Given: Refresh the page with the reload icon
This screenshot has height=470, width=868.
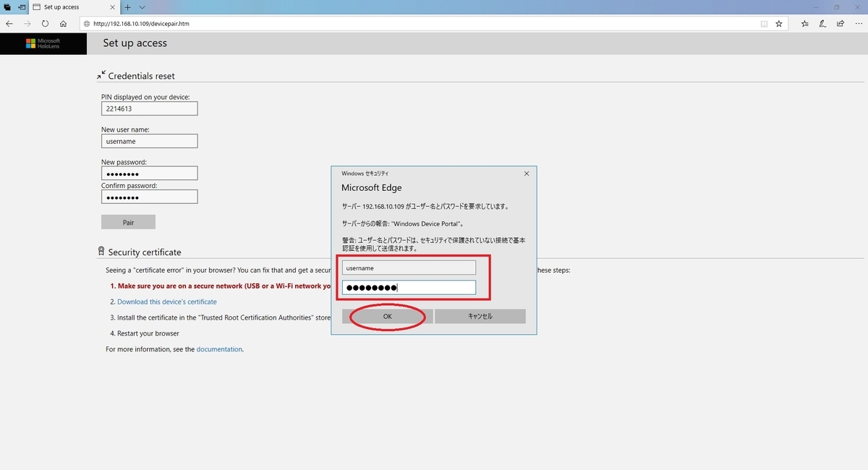Looking at the screenshot, I should (46, 23).
